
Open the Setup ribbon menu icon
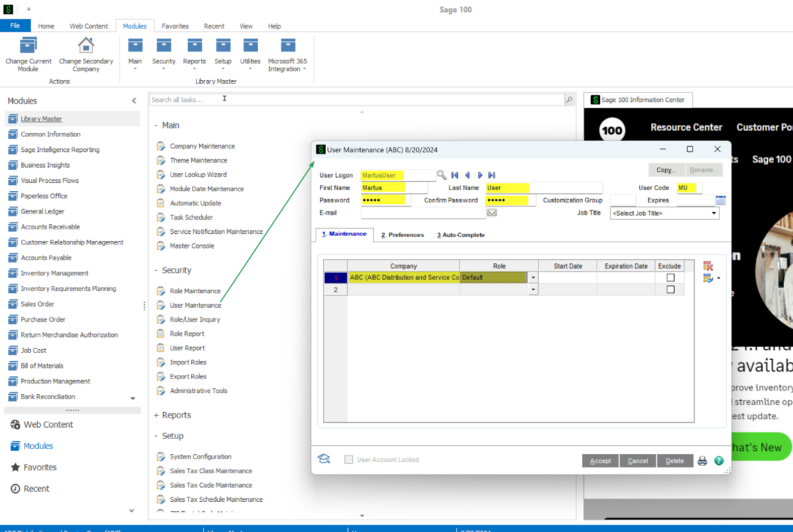click(223, 46)
